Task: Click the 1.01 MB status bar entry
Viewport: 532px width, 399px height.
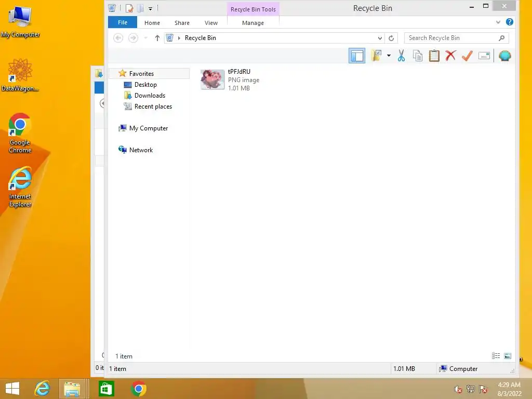Action: tap(404, 368)
